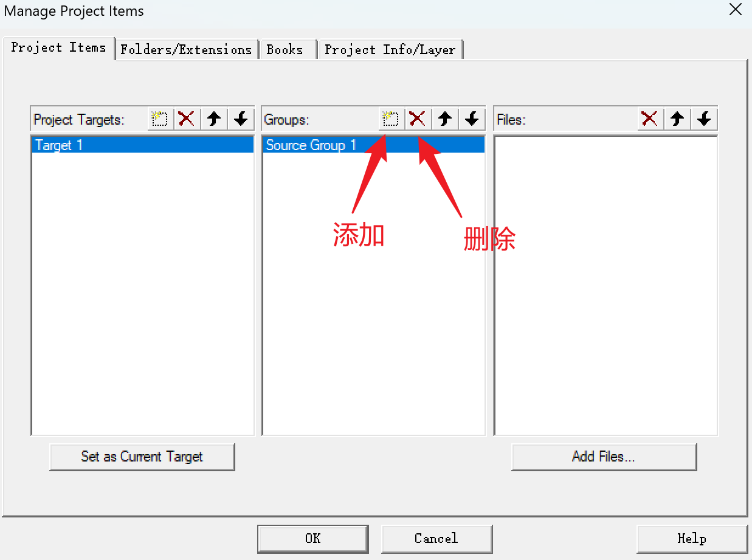This screenshot has height=560, width=752.
Task: Open the Books tab
Action: 288,50
